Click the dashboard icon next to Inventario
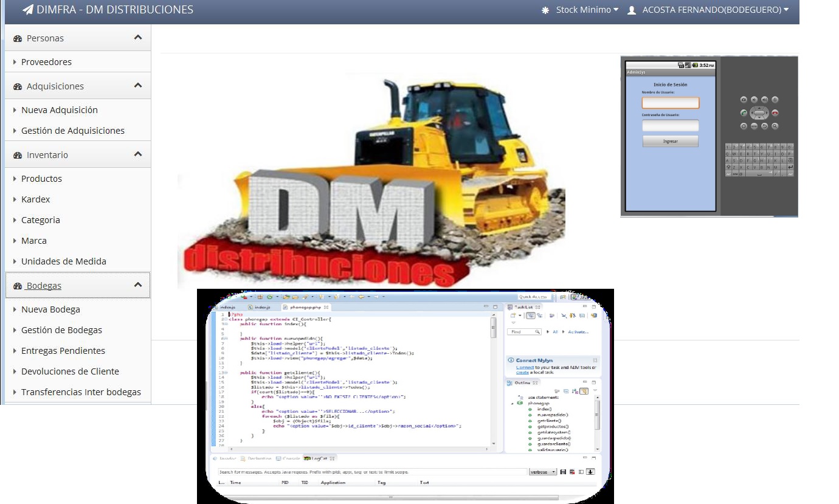839x504 pixels. [18, 155]
